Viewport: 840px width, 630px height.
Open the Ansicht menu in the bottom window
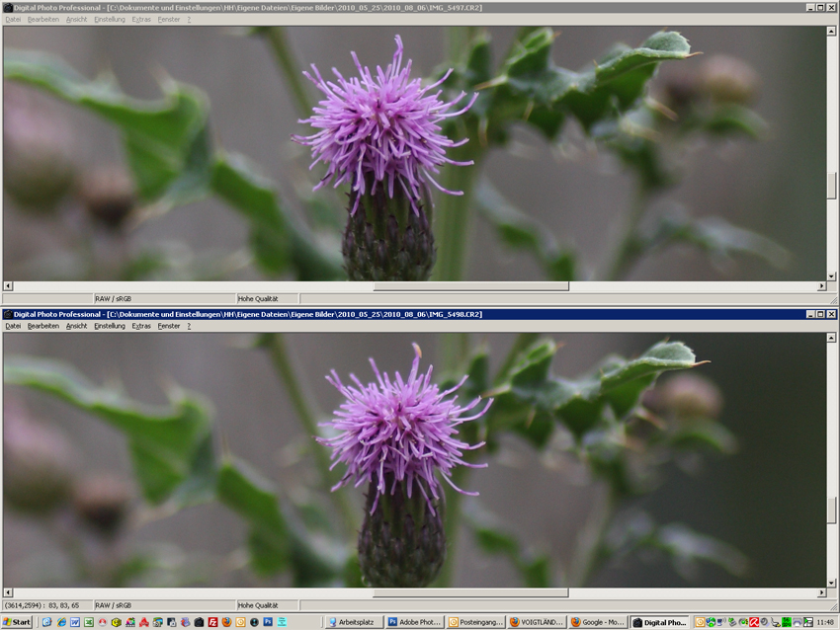coord(76,325)
